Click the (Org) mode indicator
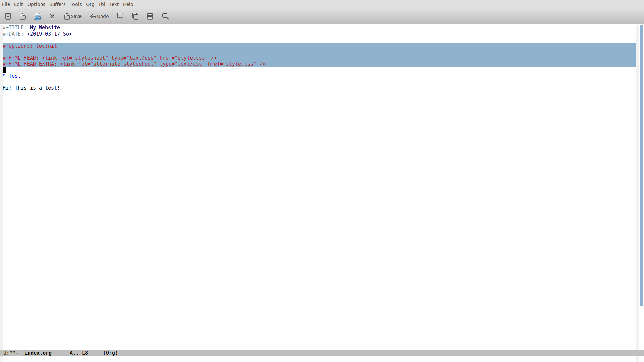The height and width of the screenshot is (362, 644). [x=110, y=353]
